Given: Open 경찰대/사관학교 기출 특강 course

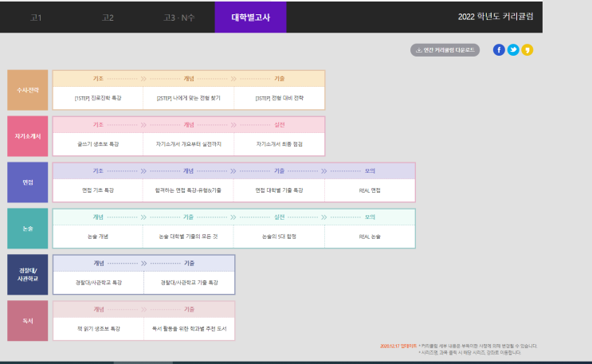Looking at the screenshot, I should [x=189, y=283].
